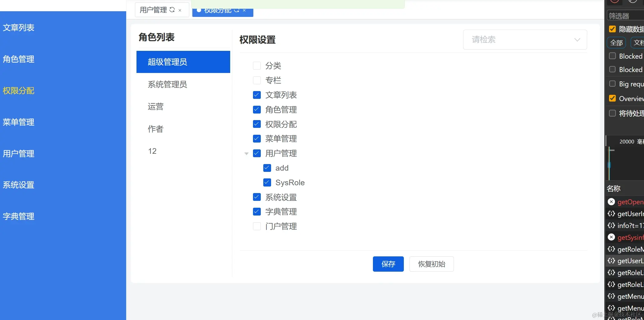Open 角色管理 in the blue sidebar

[19, 59]
